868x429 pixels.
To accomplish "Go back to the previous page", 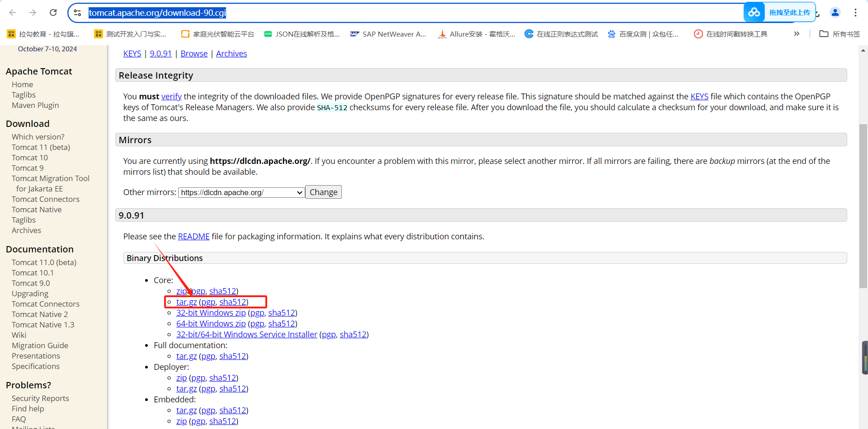I will [13, 13].
